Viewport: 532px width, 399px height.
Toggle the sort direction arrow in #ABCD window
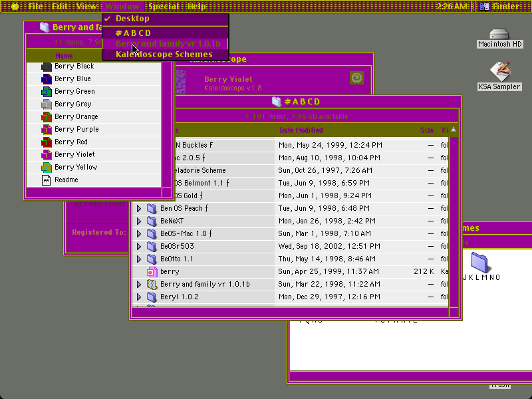point(454,130)
